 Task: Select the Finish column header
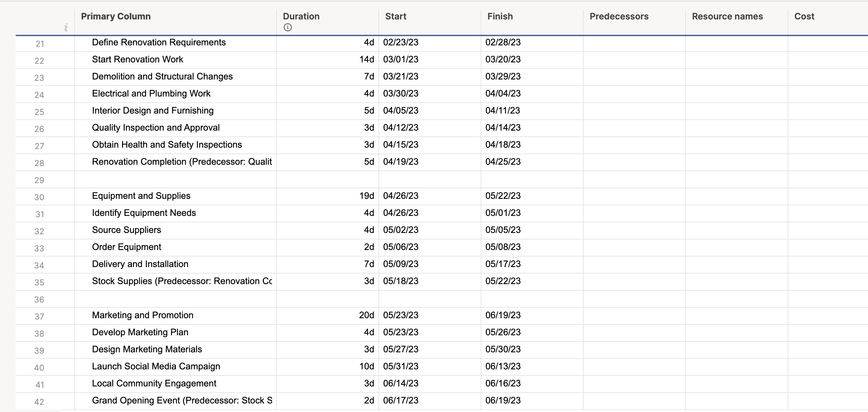[x=499, y=16]
